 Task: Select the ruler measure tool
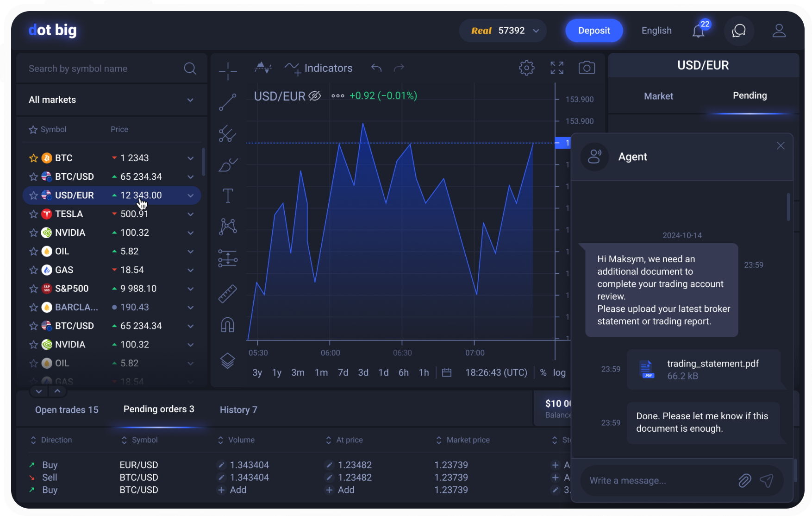[228, 294]
